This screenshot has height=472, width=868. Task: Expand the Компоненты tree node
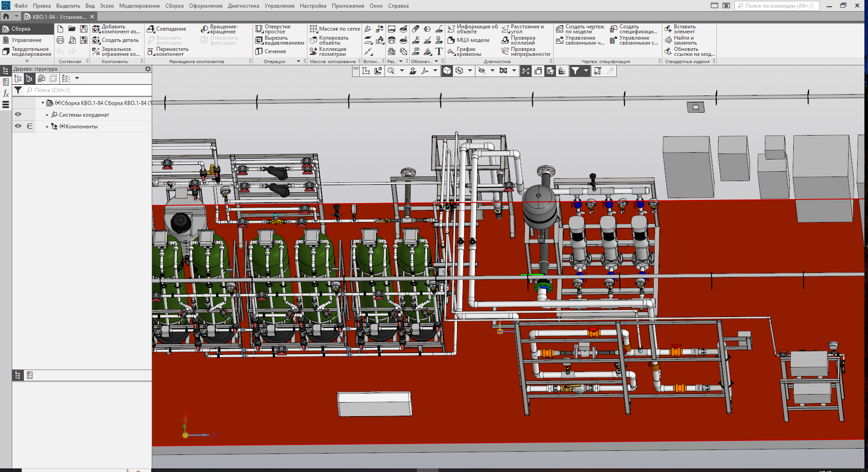coord(47,127)
